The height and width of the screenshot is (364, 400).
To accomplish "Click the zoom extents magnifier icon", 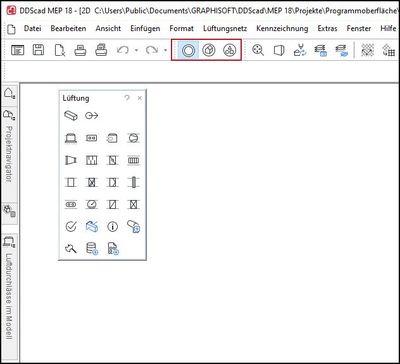I will [258, 50].
